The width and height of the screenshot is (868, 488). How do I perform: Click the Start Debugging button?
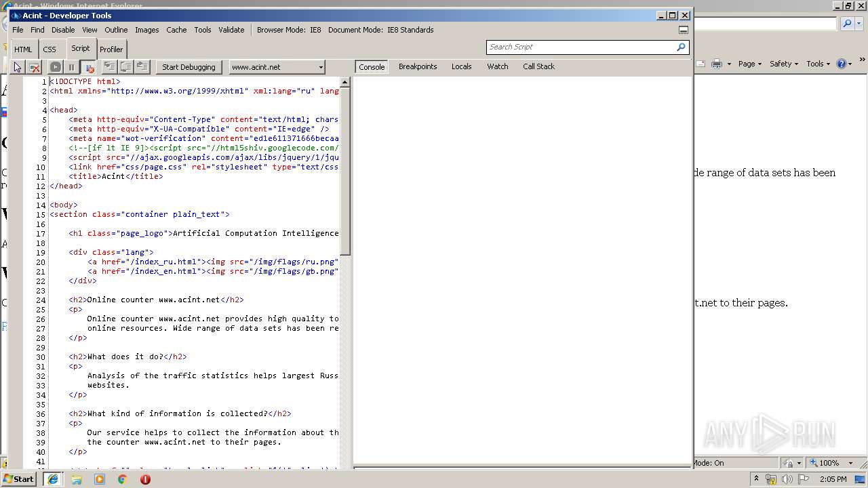tap(189, 67)
